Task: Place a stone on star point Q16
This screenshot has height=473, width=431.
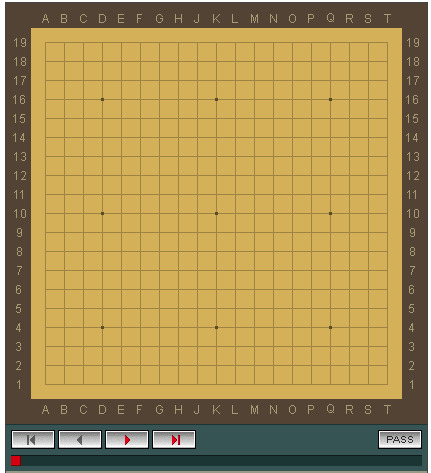Action: pyautogui.click(x=330, y=99)
